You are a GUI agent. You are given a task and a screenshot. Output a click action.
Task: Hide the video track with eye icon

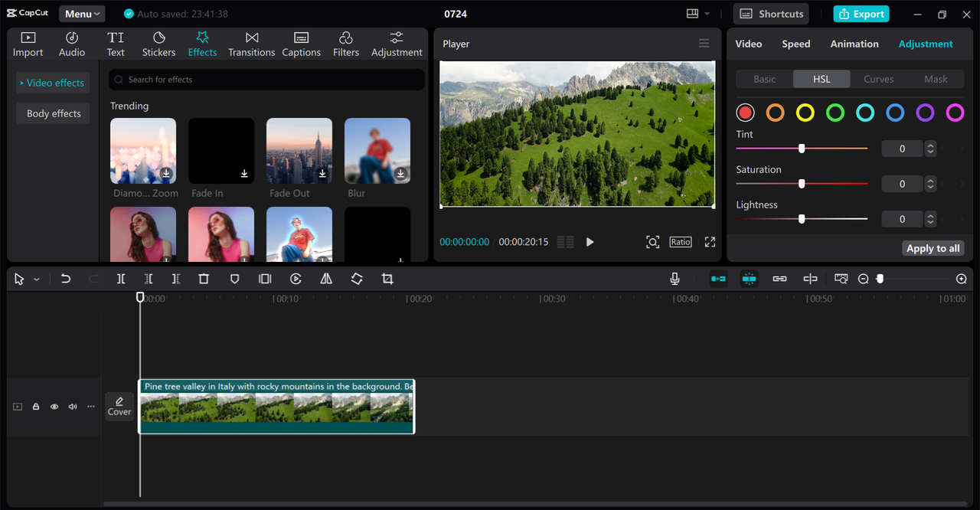(54, 407)
